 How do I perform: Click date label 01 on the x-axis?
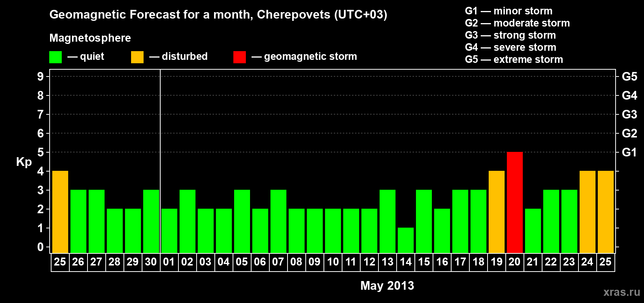tap(169, 262)
